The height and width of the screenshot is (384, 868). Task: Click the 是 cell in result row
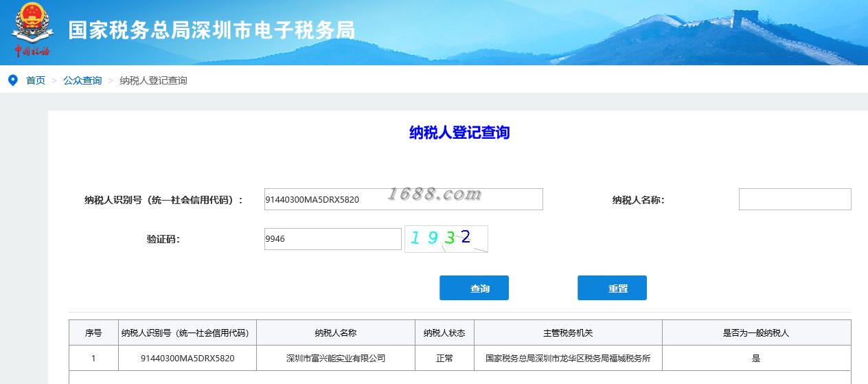pos(756,358)
